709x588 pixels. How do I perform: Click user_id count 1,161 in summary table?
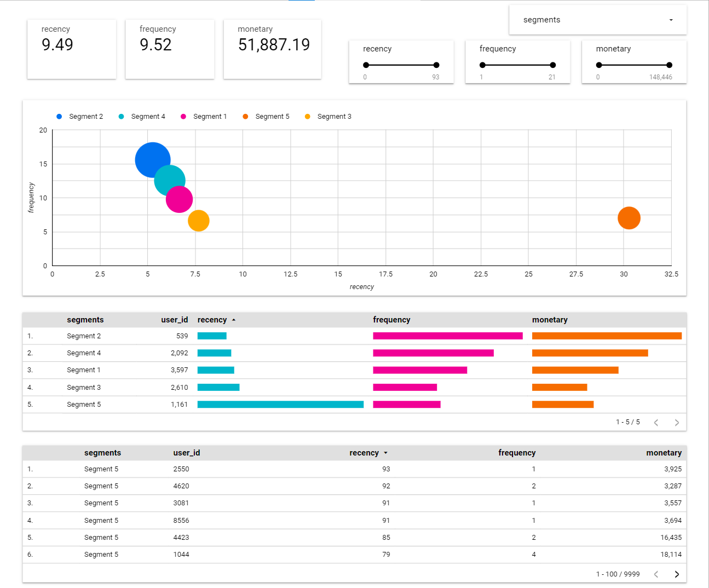coord(179,405)
